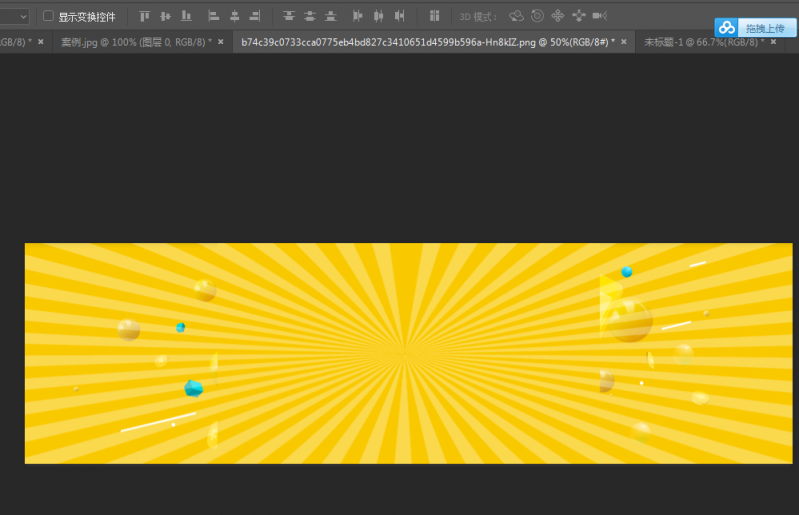Click the distribute top edges icon
Image resolution: width=799 pixels, height=515 pixels.
(289, 16)
